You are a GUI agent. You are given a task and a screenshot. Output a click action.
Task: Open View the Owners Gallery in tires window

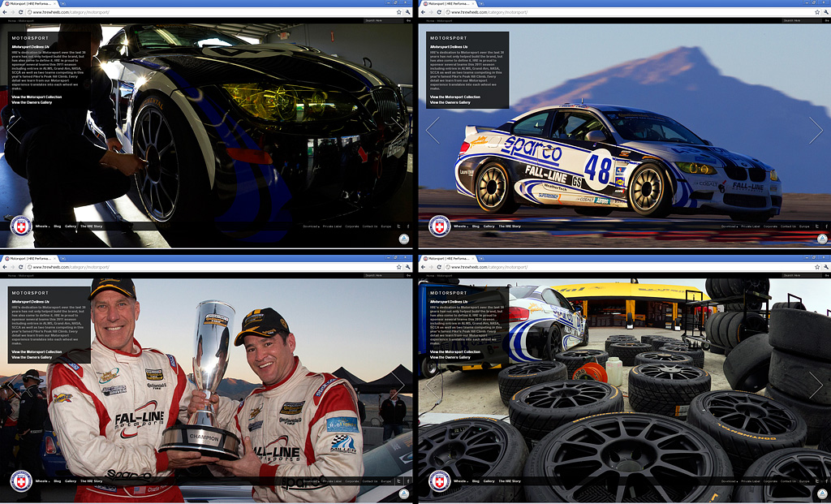[450, 357]
